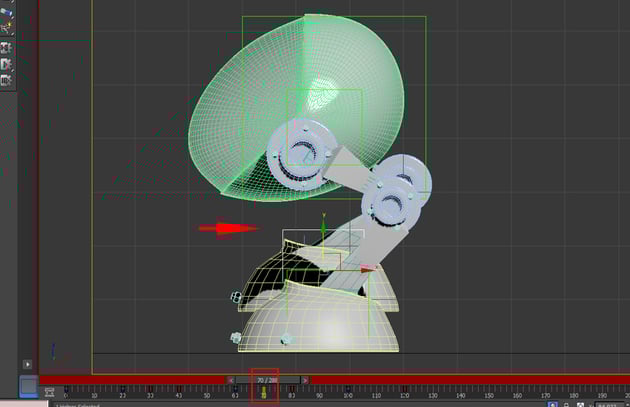The image size is (630, 407).
Task: Click the cursor with yellow spark icon
Action: tap(6, 27)
